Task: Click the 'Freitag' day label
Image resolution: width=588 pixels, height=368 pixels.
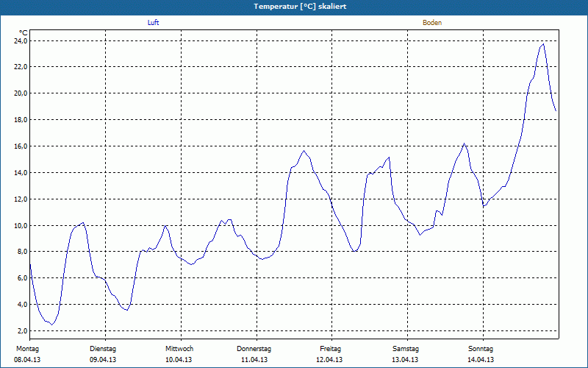Action: point(330,349)
